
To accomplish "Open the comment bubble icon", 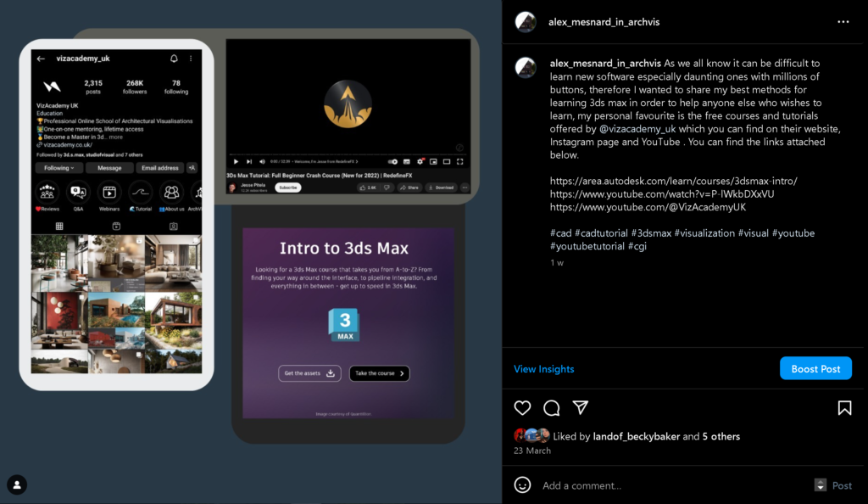I will tap(551, 408).
